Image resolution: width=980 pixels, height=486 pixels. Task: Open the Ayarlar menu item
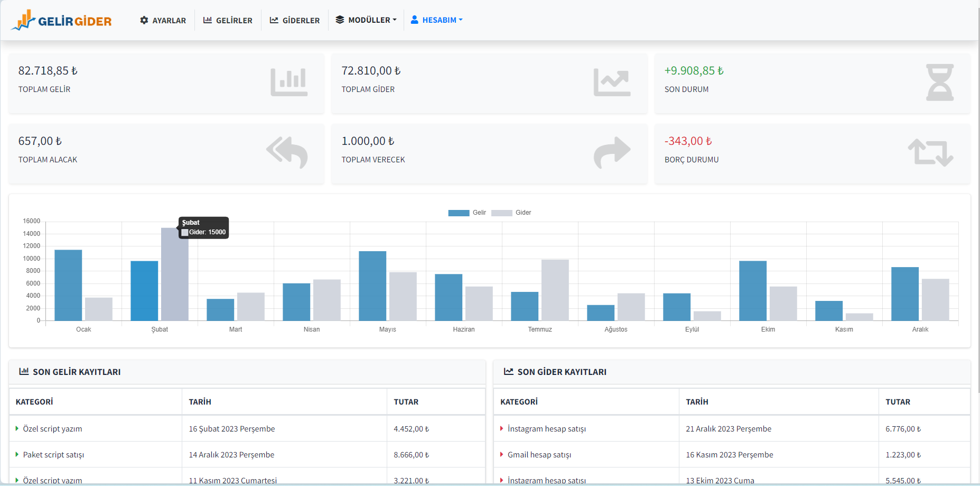coord(163,20)
